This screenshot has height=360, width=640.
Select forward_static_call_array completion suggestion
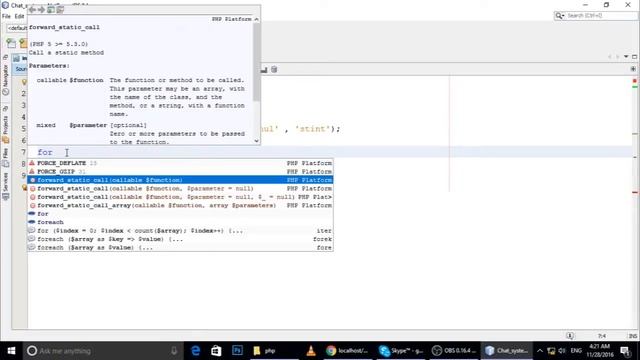click(x=180, y=205)
